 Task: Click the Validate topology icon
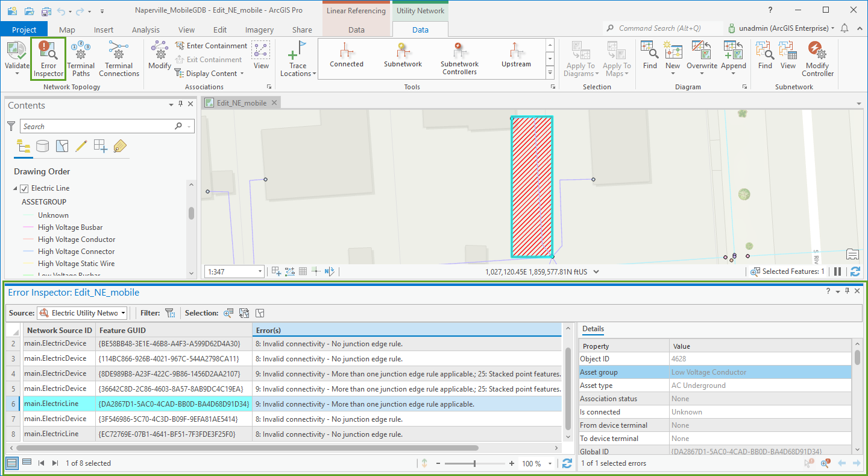click(x=17, y=52)
